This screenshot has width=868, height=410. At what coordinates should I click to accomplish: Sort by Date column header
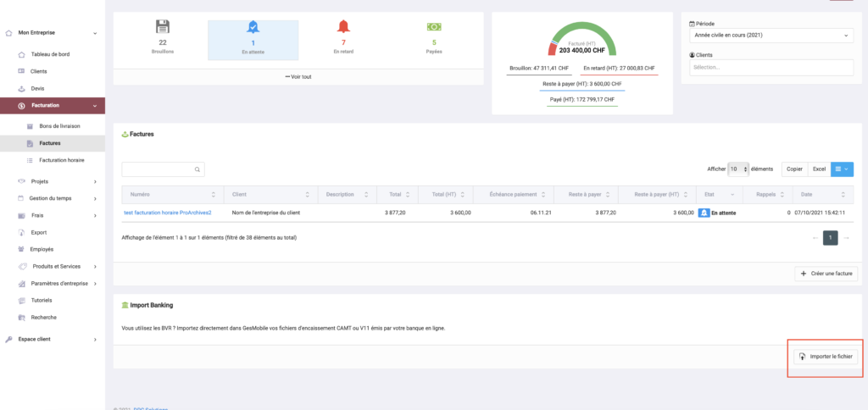(x=823, y=195)
